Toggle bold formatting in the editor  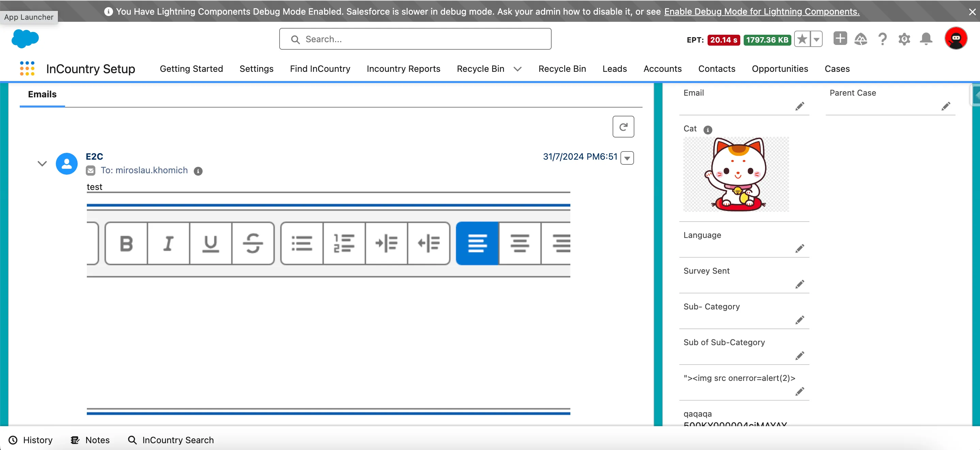pyautogui.click(x=126, y=243)
